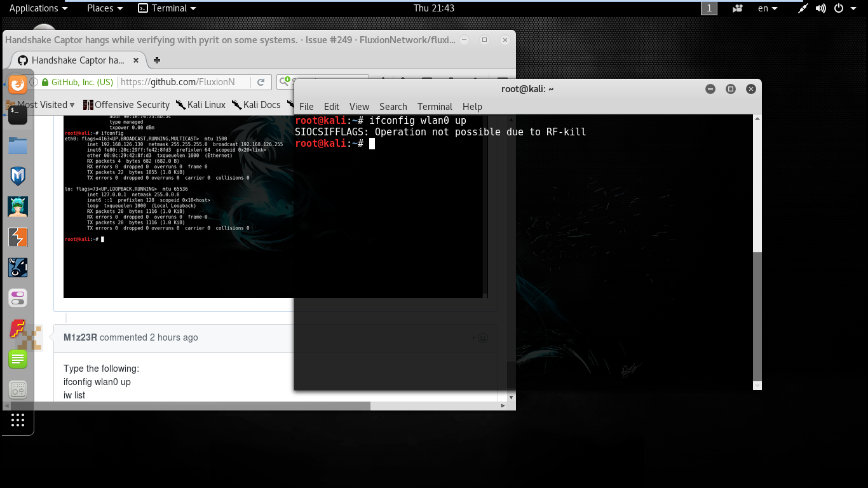Click the terminal vertical scrollbar thumb
This screenshot has width=868, height=488.
click(757, 317)
